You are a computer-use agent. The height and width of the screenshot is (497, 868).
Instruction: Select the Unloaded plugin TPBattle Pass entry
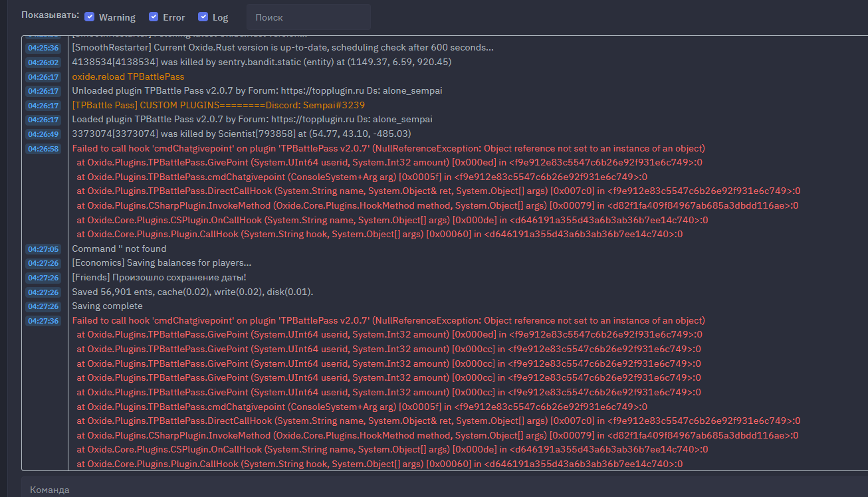point(257,91)
